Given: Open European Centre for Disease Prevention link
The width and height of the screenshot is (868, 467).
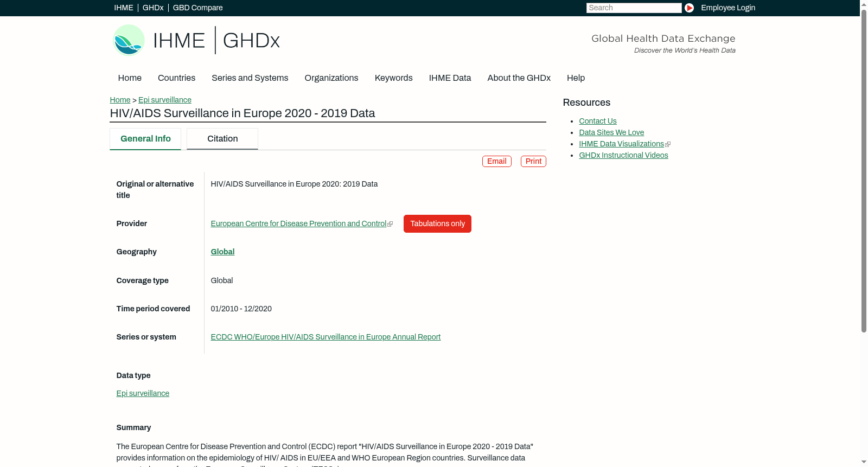Looking at the screenshot, I should coord(298,224).
